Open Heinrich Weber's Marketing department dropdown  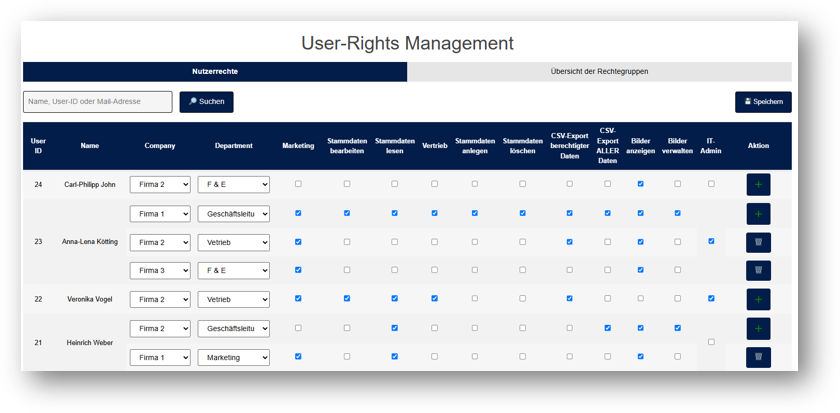233,357
